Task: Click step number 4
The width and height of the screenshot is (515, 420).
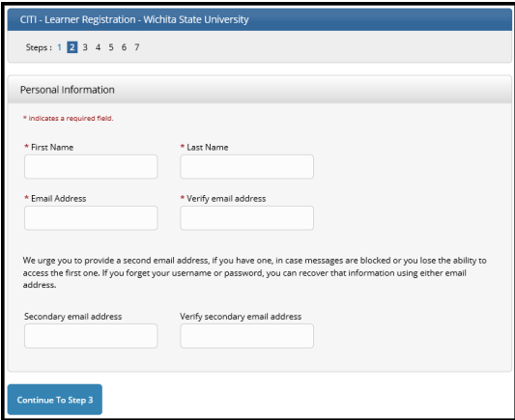Action: click(x=98, y=47)
